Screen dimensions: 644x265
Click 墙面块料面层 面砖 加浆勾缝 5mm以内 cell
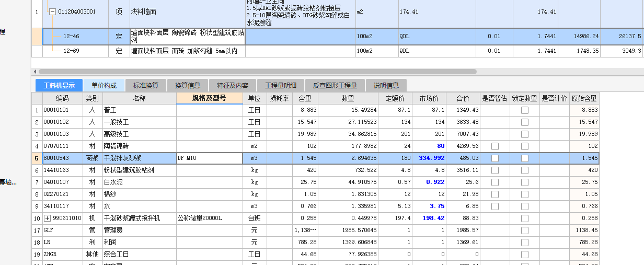click(x=187, y=51)
